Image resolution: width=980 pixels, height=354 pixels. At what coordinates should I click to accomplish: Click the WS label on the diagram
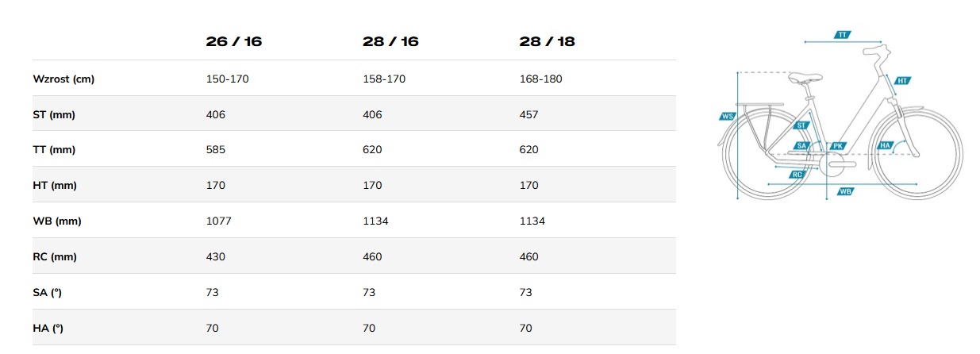point(728,116)
